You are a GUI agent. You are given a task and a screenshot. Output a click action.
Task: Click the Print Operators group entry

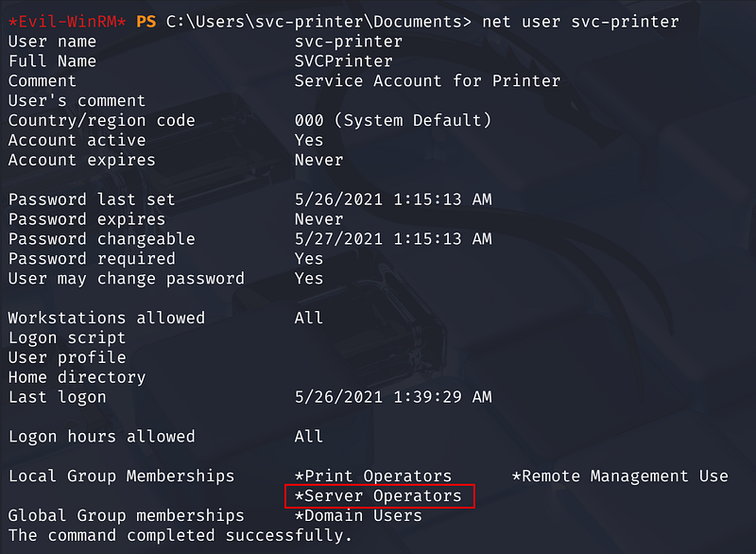373,476
